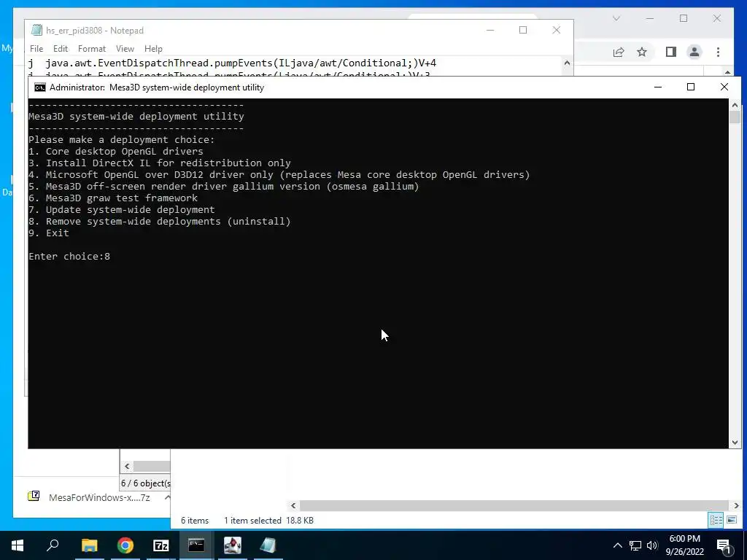Bookmark page with Chrome star icon
747x560 pixels.
pos(642,52)
